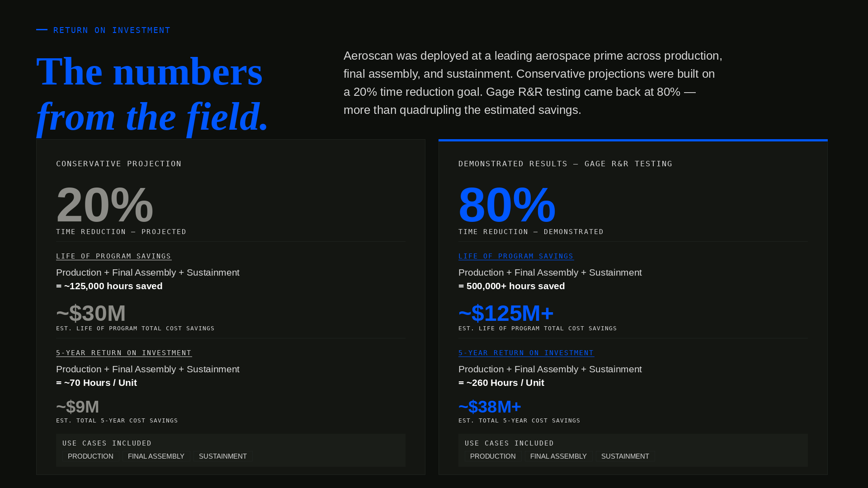Click the Life of Program Savings link under Conservative Projection

pyautogui.click(x=113, y=256)
